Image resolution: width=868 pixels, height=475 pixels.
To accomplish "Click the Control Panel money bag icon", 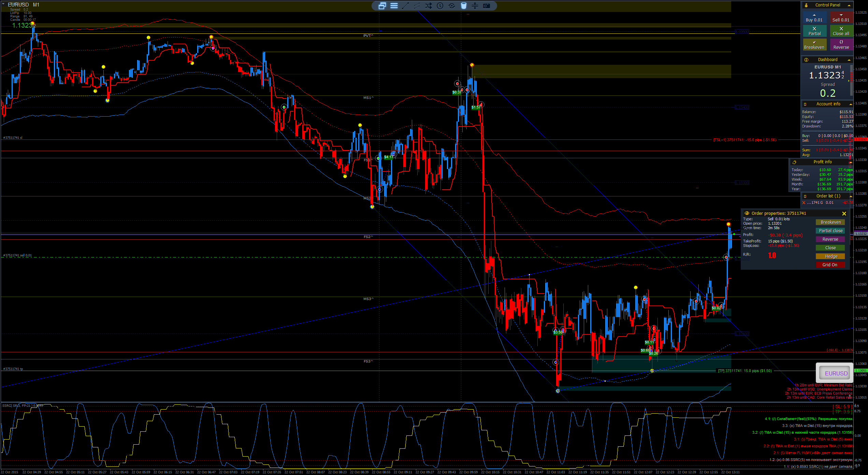I will [x=806, y=5].
